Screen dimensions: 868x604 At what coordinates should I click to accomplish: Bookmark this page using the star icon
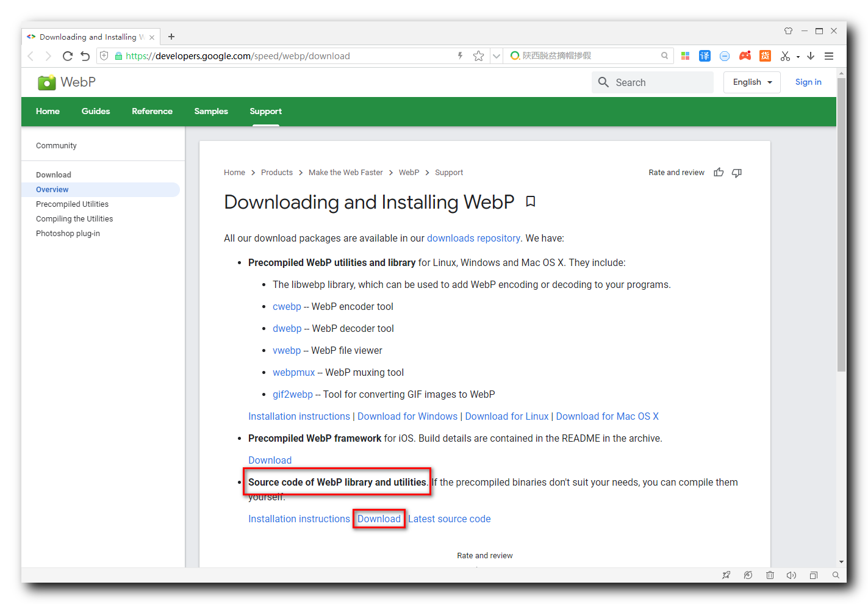tap(478, 56)
